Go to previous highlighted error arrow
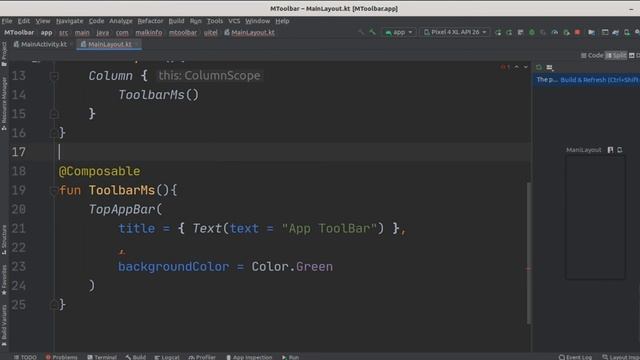Viewport: 640px width, 360px height. pyautogui.click(x=516, y=67)
